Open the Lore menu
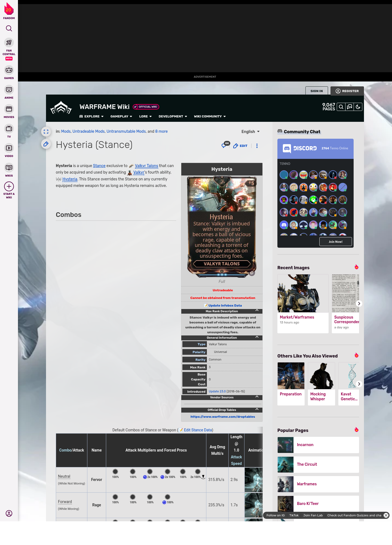Image resolution: width=392 pixels, height=545 pixels. tap(145, 116)
